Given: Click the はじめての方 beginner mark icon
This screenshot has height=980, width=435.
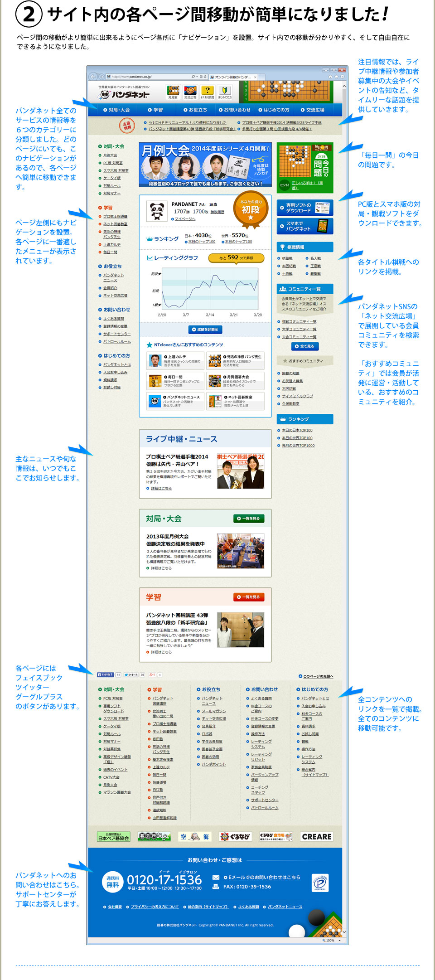Looking at the screenshot, I should pos(224,92).
